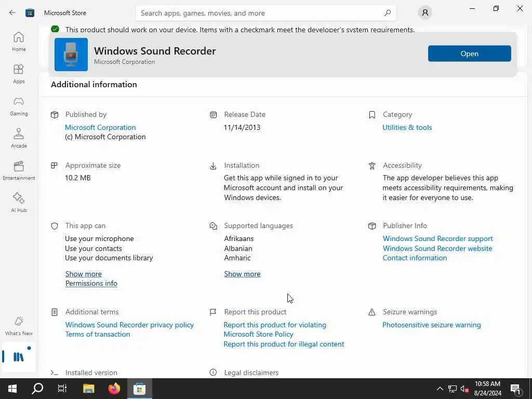Open Windows Sound Recorder support link
The height and width of the screenshot is (399, 532).
pyautogui.click(x=437, y=238)
